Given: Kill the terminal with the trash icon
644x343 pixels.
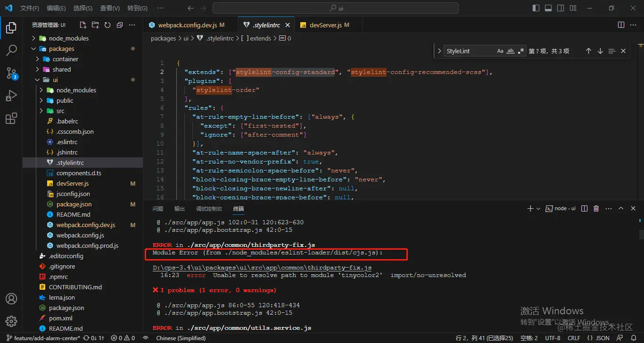Looking at the screenshot, I should click(596, 208).
